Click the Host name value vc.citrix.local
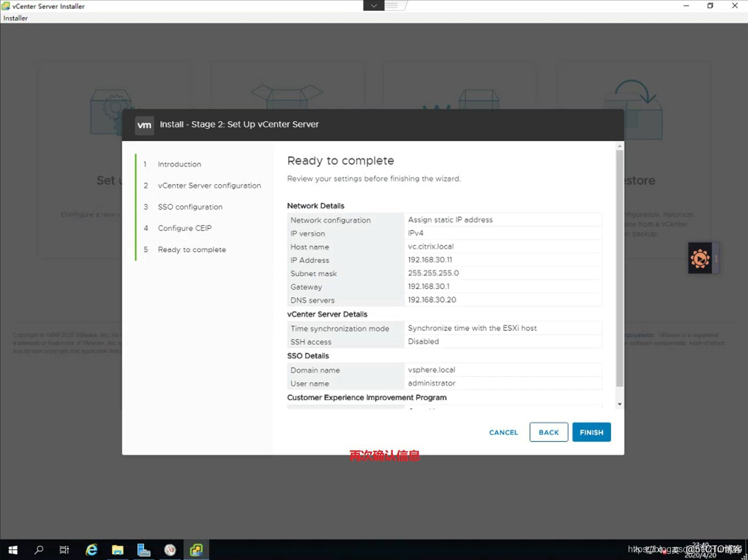Viewport: 748px width, 560px height. pyautogui.click(x=431, y=246)
